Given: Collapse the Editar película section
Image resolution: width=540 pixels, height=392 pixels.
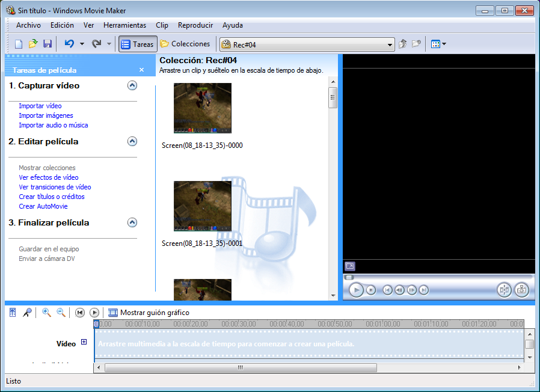Looking at the screenshot, I should tap(132, 141).
